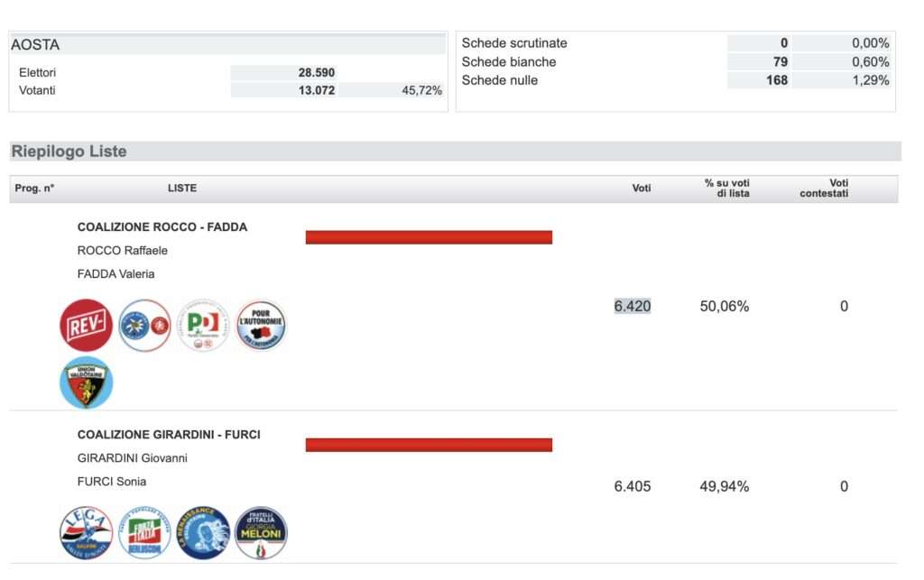Click candidate name FURCI Sonia
The height and width of the screenshot is (580, 924).
(x=112, y=482)
